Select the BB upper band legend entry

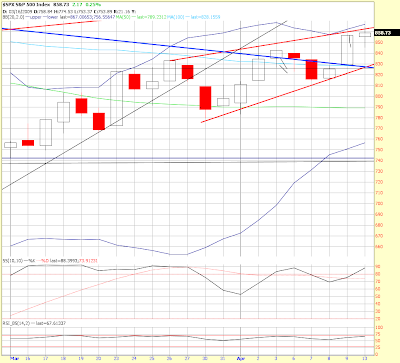(33, 17)
